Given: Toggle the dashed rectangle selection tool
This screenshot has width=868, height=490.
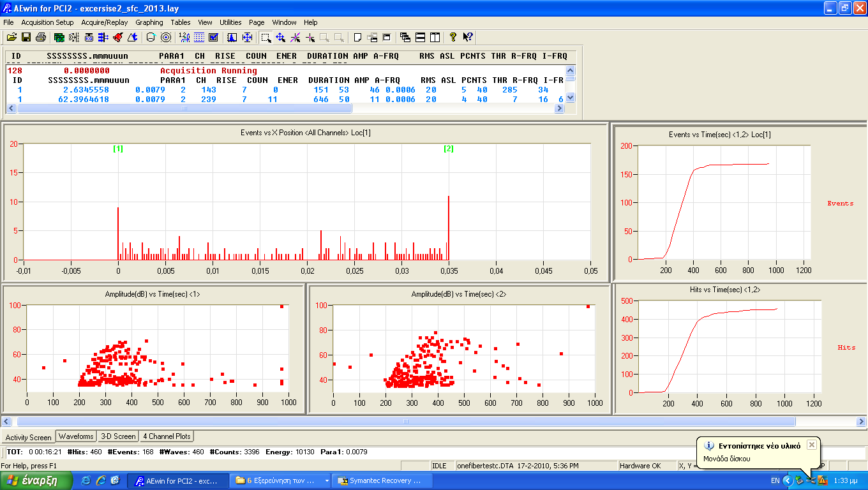Looking at the screenshot, I should 266,37.
